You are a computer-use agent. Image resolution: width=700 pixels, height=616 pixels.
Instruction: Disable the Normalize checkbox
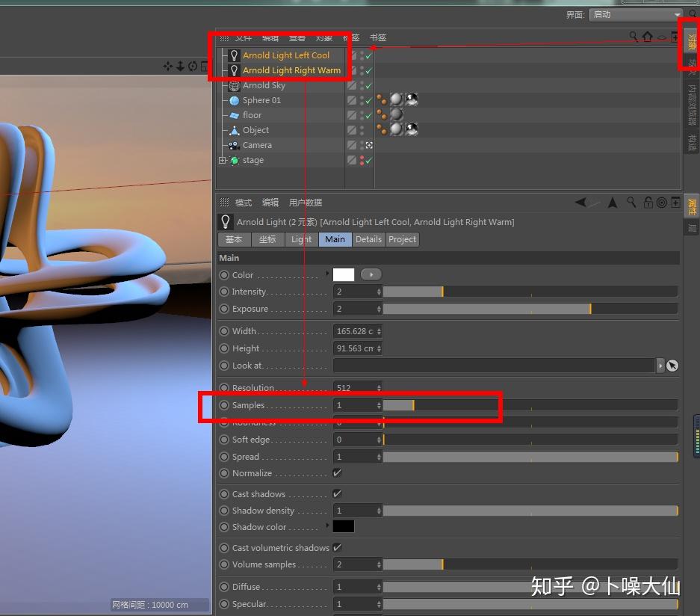(337, 472)
